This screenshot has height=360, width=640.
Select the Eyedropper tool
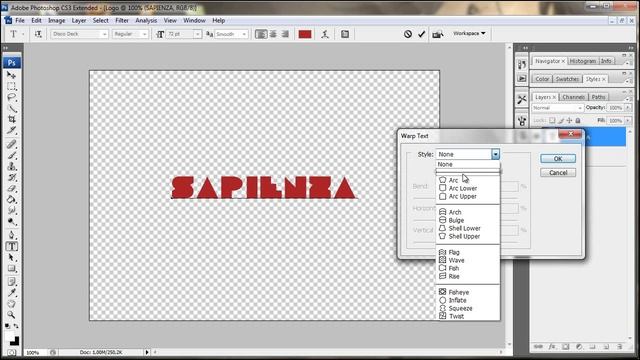11,293
